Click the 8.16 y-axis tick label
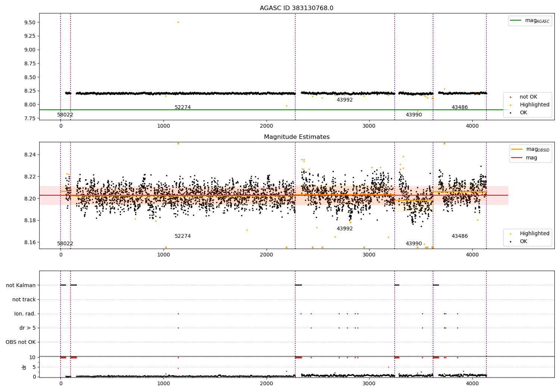 (29, 242)
